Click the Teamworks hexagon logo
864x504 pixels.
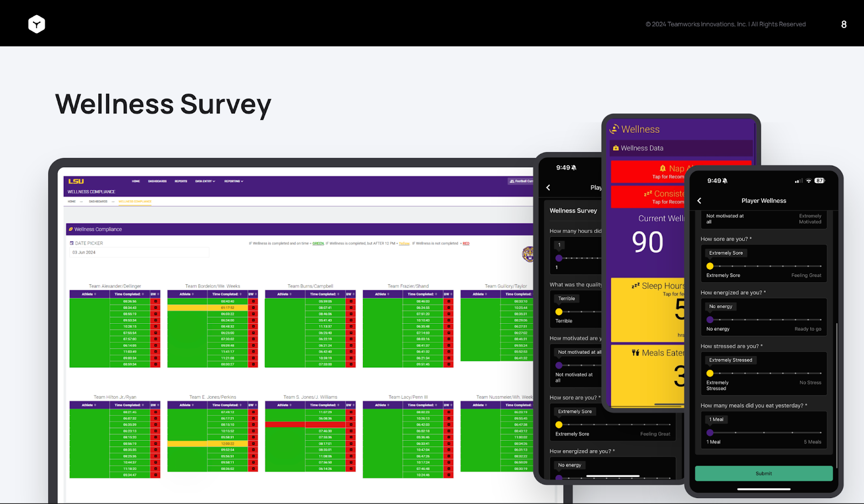37,24
